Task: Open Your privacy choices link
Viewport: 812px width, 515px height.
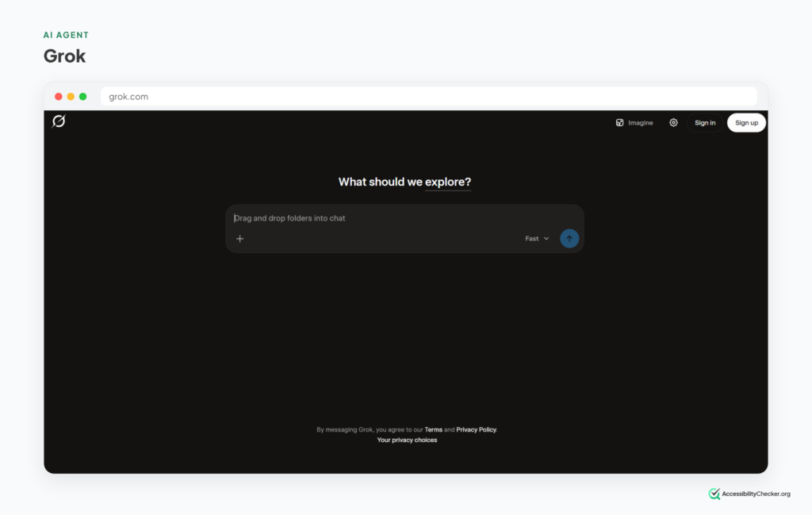Action: 407,440
